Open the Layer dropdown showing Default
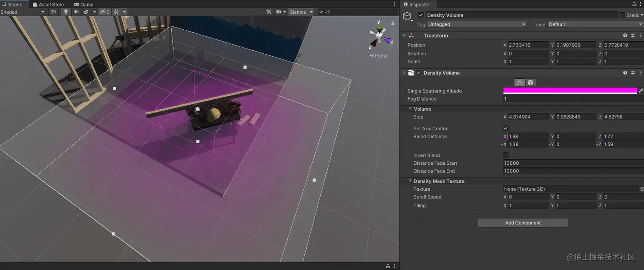The width and height of the screenshot is (644, 270). [596, 24]
